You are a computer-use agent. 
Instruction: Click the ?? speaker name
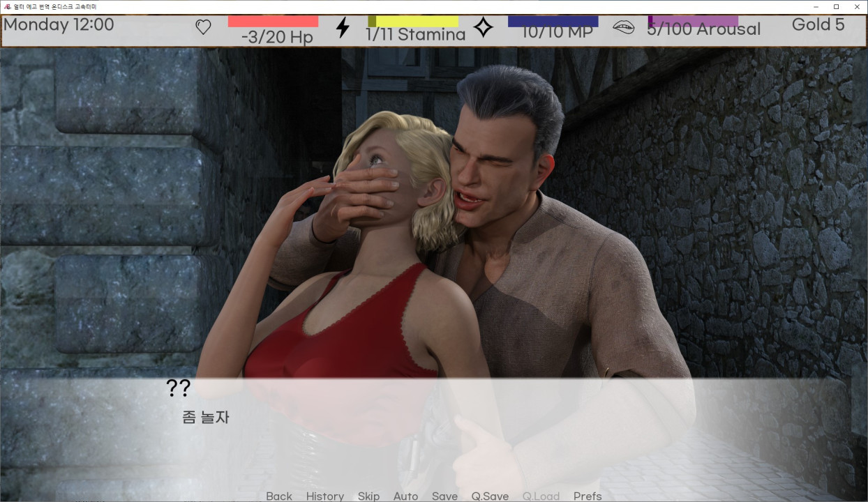[x=178, y=388]
